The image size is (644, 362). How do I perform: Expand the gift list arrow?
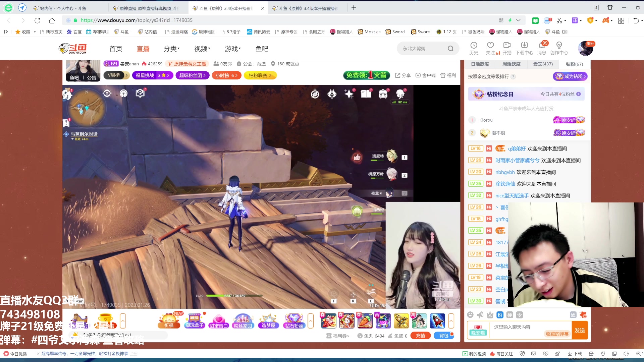tap(451, 321)
